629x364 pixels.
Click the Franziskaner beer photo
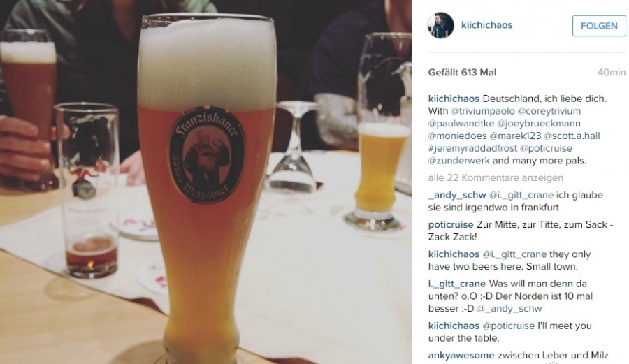[205, 182]
